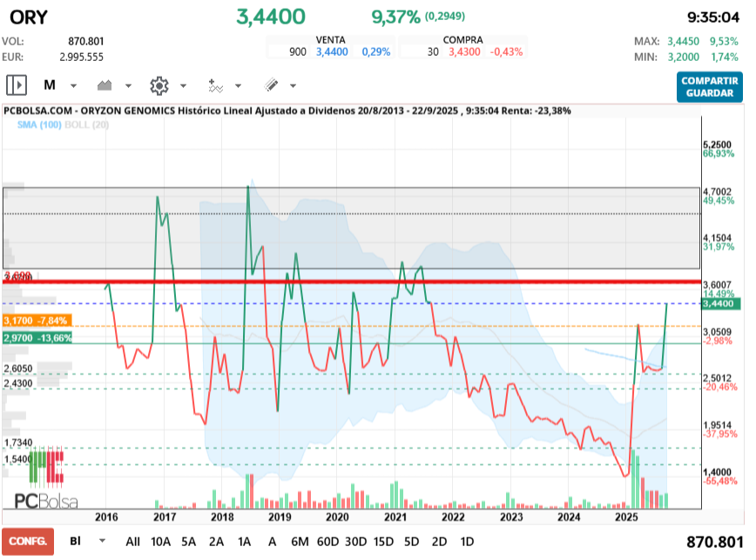Click the VENTA price 3,4400

(331, 52)
